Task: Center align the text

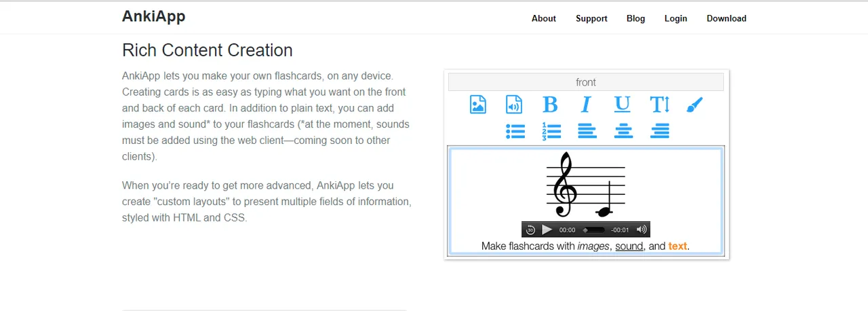Action: point(623,131)
